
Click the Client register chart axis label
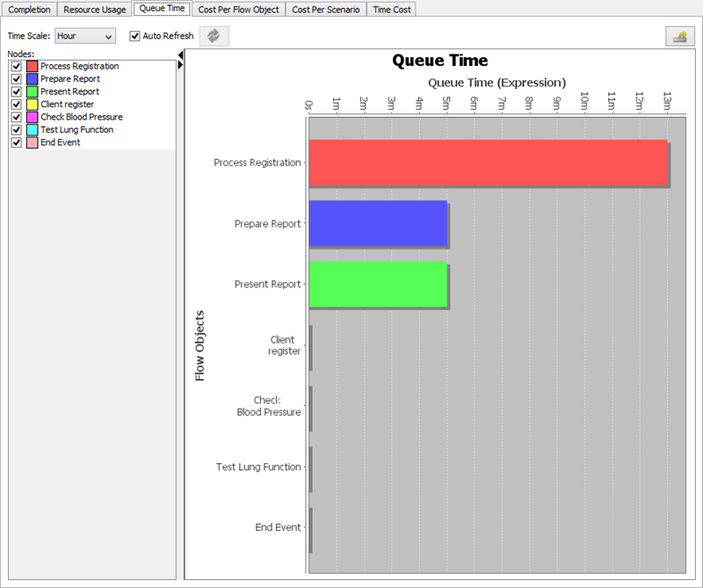point(284,345)
